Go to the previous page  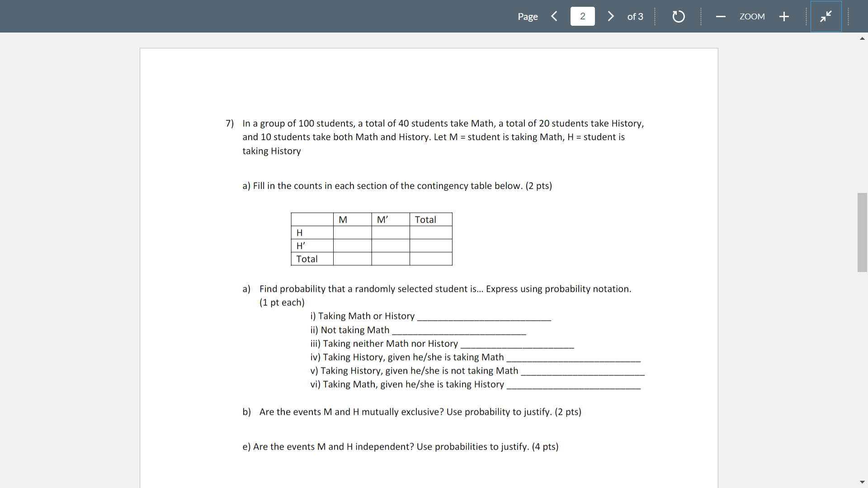(554, 16)
